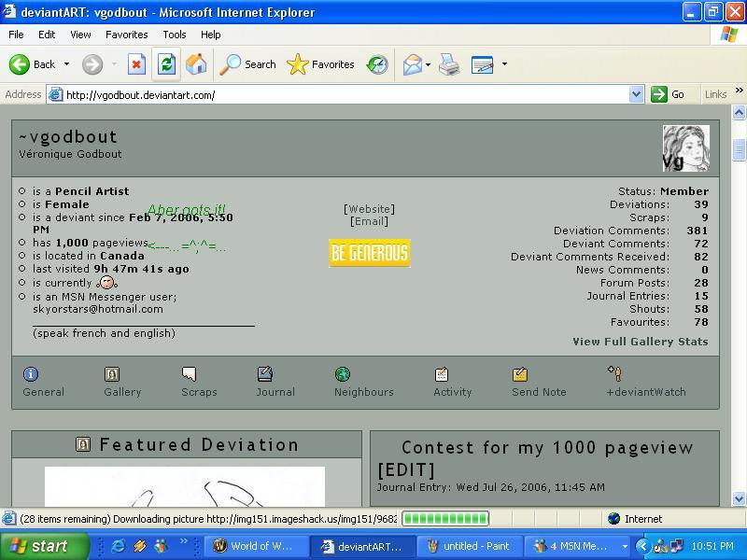Click the Send Note icon
The height and width of the screenshot is (560, 747).
(520, 374)
